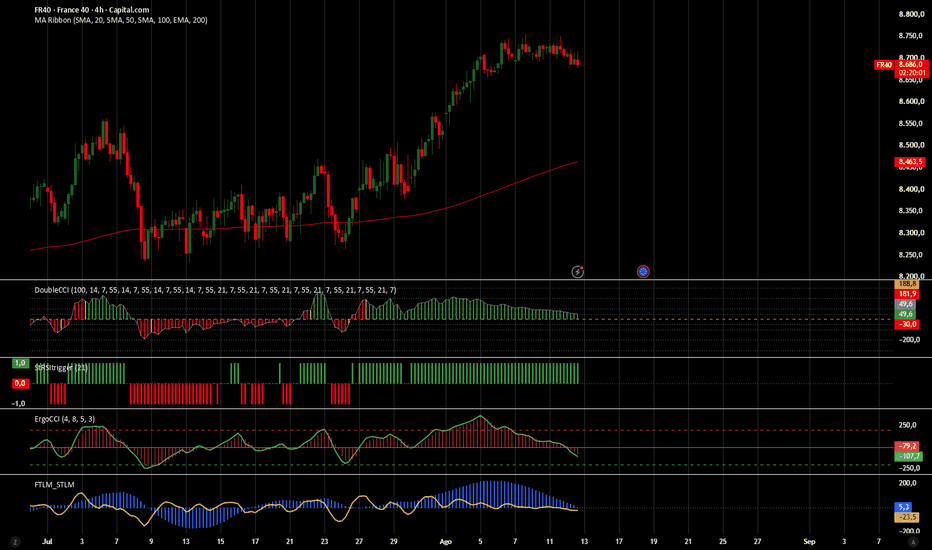
Task: Click the -250,0 ErgoCCI scale label
Action: tap(909, 468)
